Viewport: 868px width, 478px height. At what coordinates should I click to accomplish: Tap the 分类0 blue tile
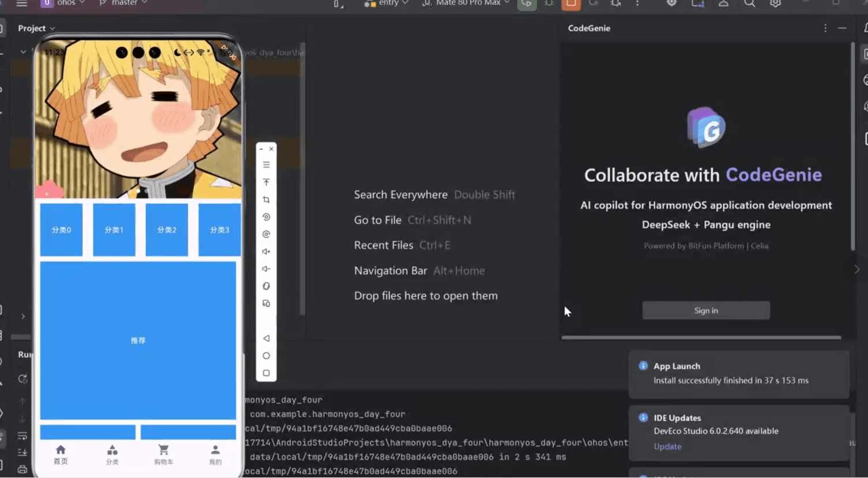tap(61, 230)
